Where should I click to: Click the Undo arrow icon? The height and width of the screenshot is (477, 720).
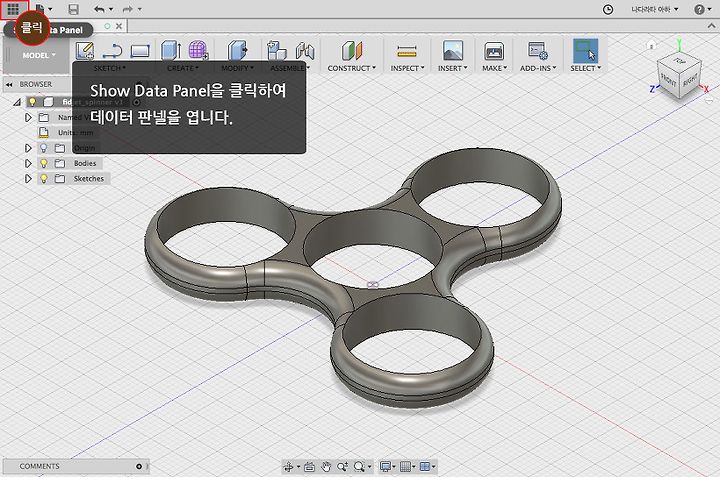(x=99, y=9)
